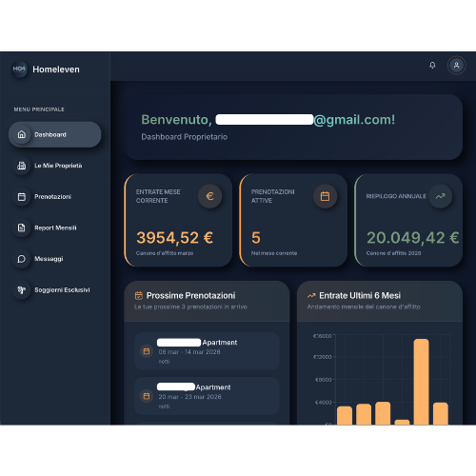Image resolution: width=476 pixels, height=476 pixels.
Task: Click the shortest bar in the revenue chart
Action: tap(402, 423)
